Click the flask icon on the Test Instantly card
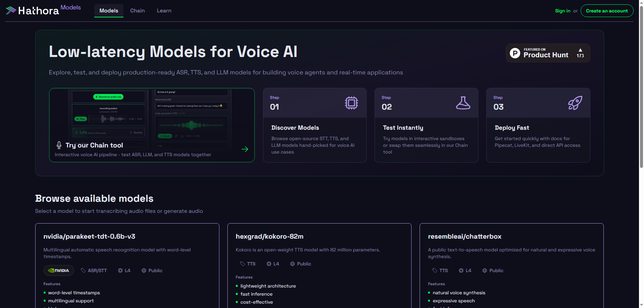 463,103
